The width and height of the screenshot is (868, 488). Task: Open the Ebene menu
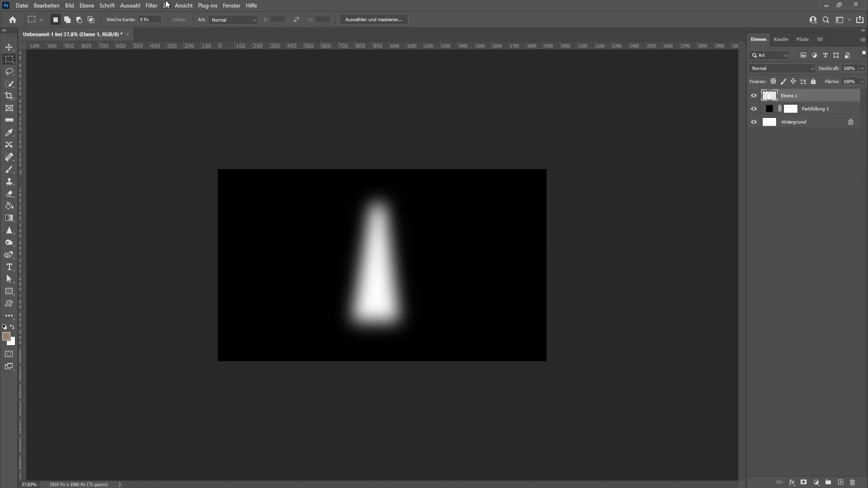click(x=86, y=5)
